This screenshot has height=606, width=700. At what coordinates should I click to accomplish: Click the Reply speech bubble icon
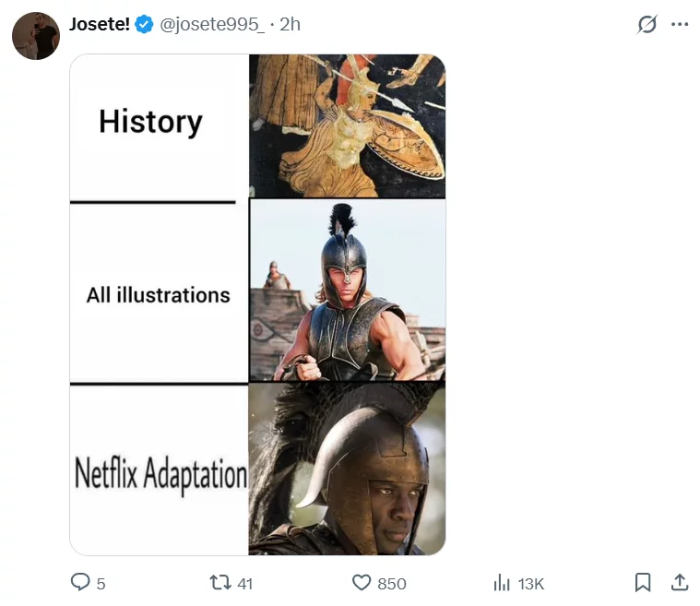pos(81,582)
